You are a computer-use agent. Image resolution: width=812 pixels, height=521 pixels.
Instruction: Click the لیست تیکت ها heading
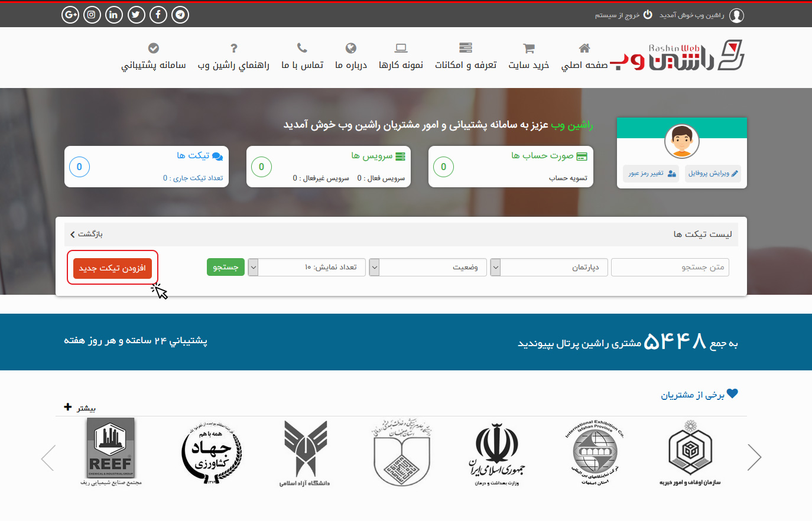pyautogui.click(x=703, y=234)
